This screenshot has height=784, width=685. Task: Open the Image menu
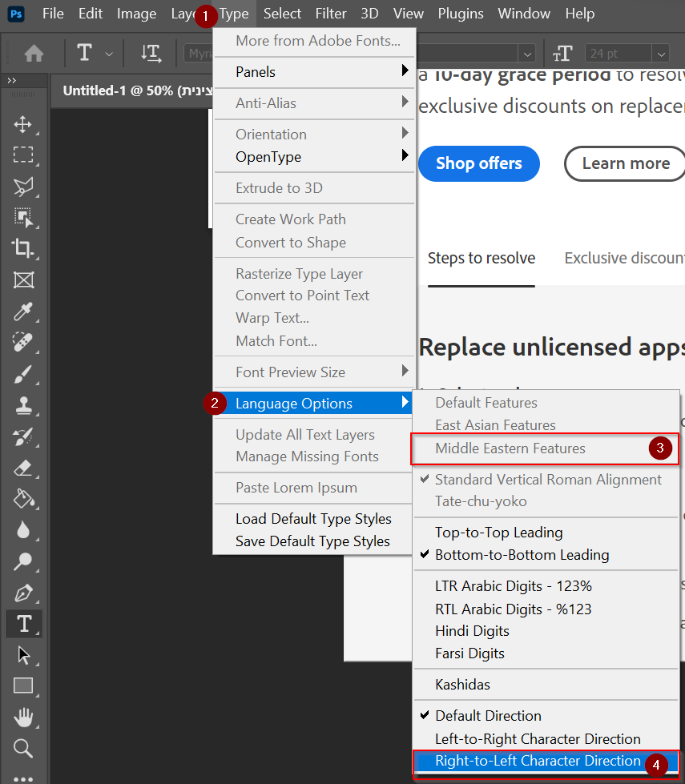coord(137,14)
